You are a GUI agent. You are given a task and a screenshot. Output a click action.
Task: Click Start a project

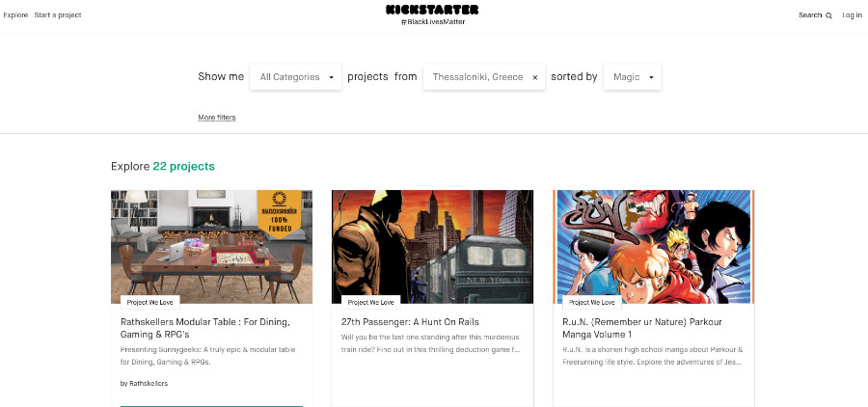tap(58, 15)
